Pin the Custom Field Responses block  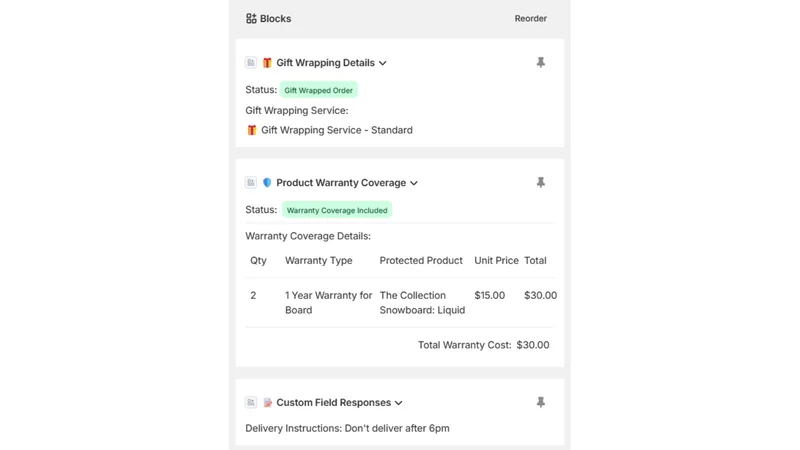click(x=540, y=402)
